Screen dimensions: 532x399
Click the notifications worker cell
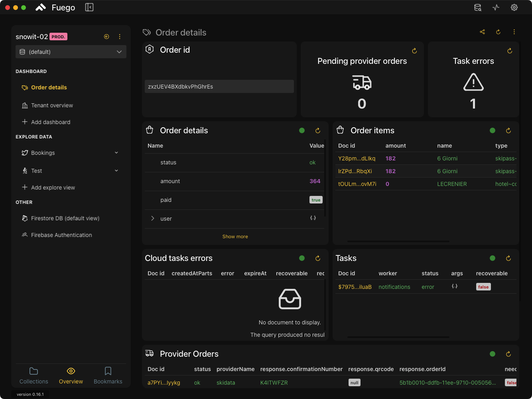394,287
